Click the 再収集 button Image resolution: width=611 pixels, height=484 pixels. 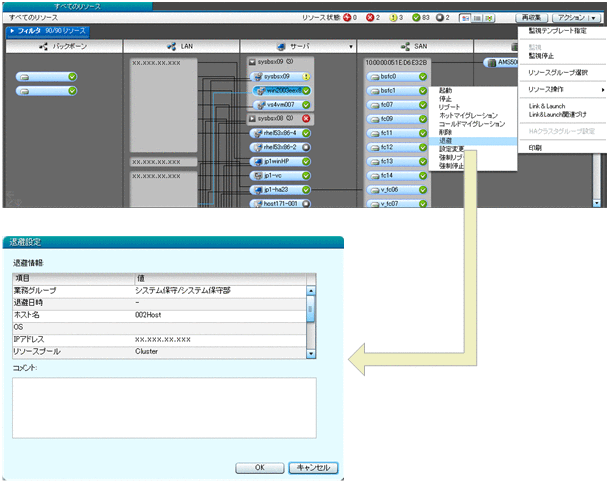pyautogui.click(x=532, y=18)
